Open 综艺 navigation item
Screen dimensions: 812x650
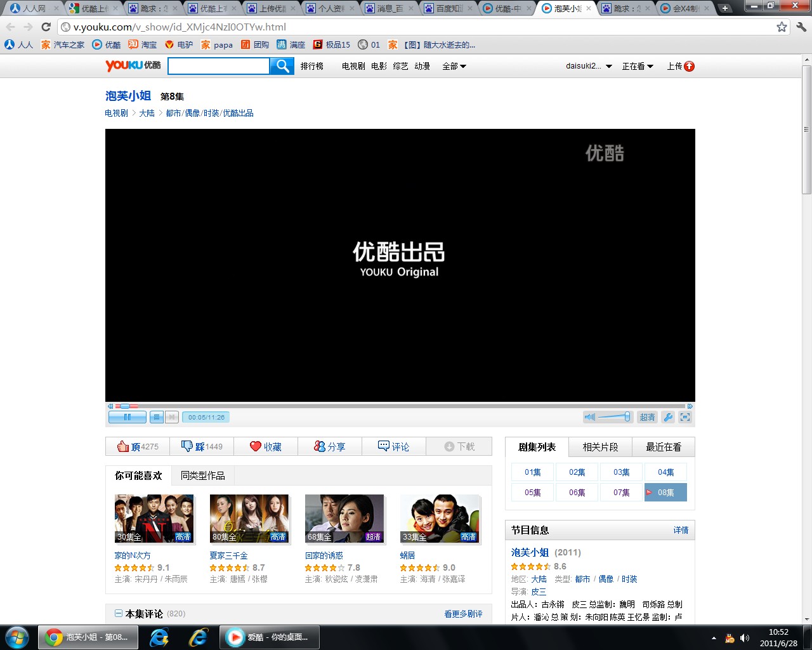click(400, 66)
